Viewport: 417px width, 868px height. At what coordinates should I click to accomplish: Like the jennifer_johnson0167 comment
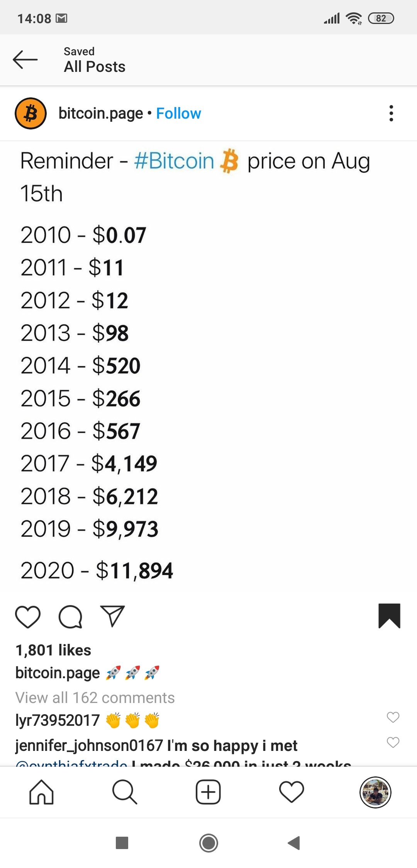[393, 742]
